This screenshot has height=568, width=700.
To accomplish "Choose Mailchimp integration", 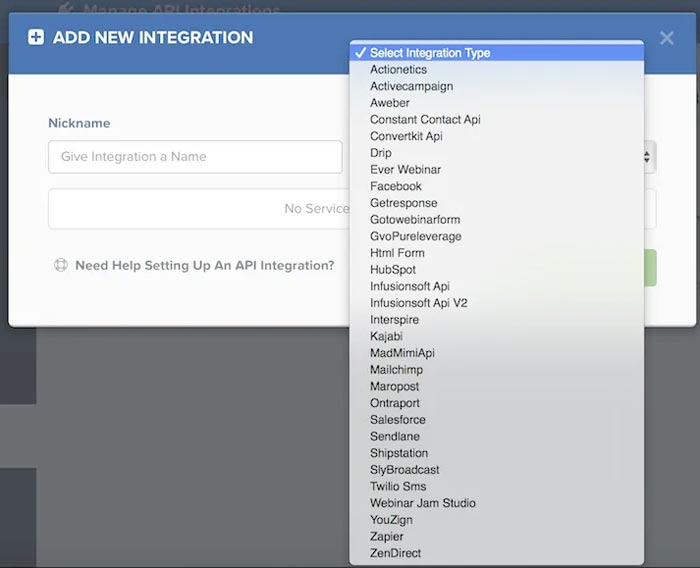I will pos(496,370).
